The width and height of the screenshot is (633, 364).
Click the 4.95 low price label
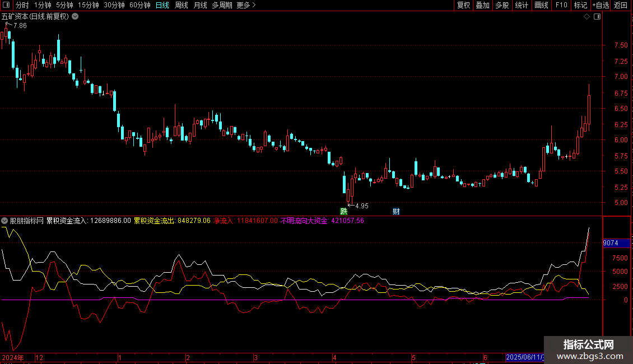362,206
